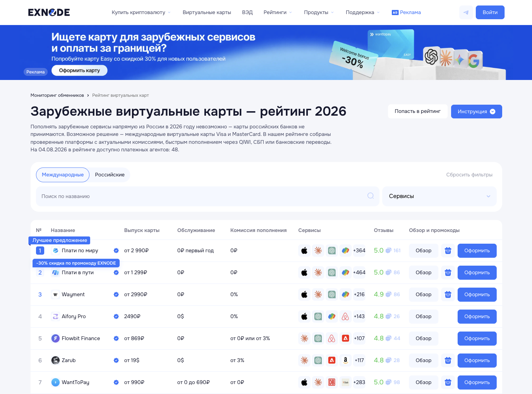This screenshot has height=394, width=532.
Task: Click the Amazon icon in Zarub row
Action: [346, 360]
